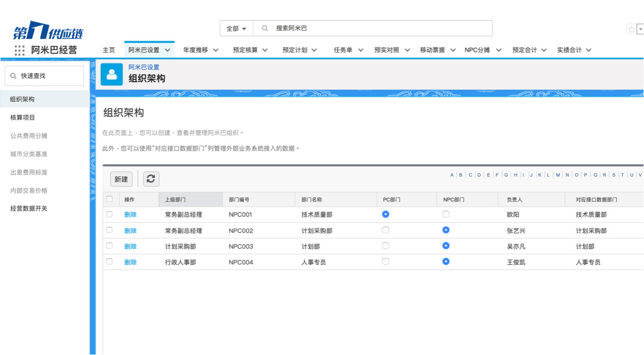The height and width of the screenshot is (355, 644).
Task: Select PC部门 radio for NPC004 row
Action: 386,261
